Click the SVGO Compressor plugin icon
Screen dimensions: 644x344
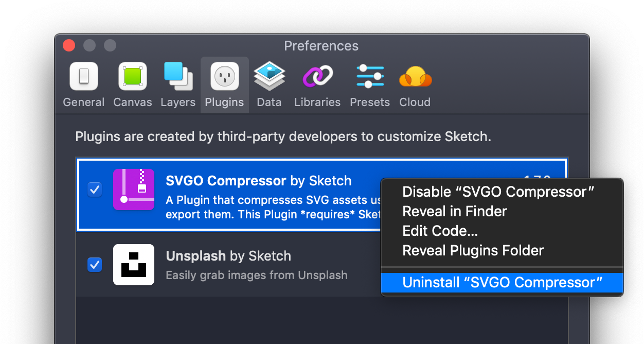[134, 190]
